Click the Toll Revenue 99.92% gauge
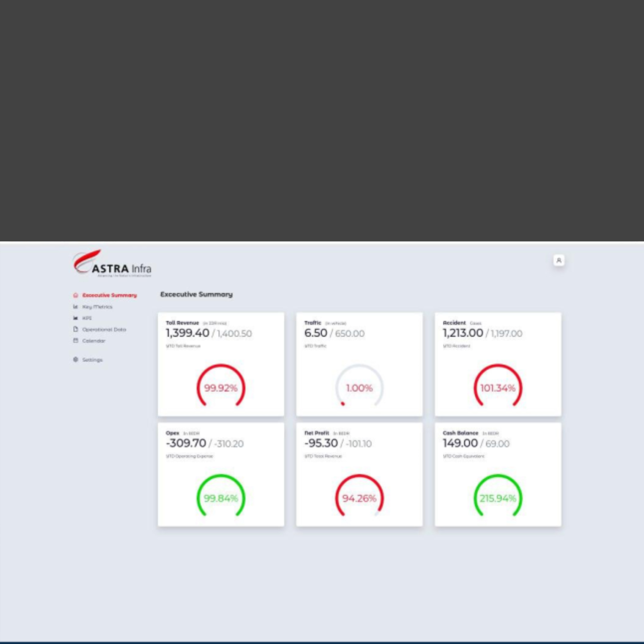The image size is (644, 644). (221, 388)
